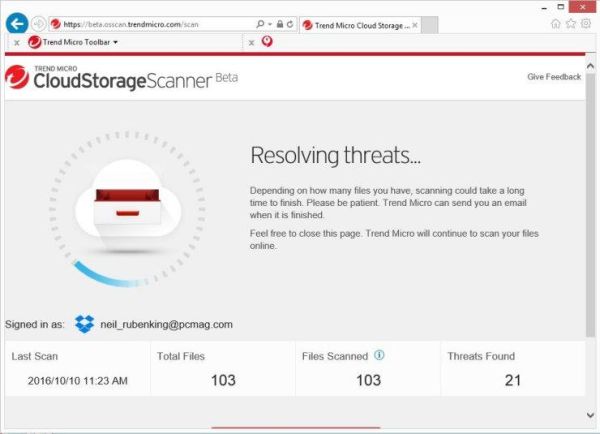This screenshot has width=600, height=434.
Task: Click the Trend Micro logo in page header
Action: pos(17,77)
